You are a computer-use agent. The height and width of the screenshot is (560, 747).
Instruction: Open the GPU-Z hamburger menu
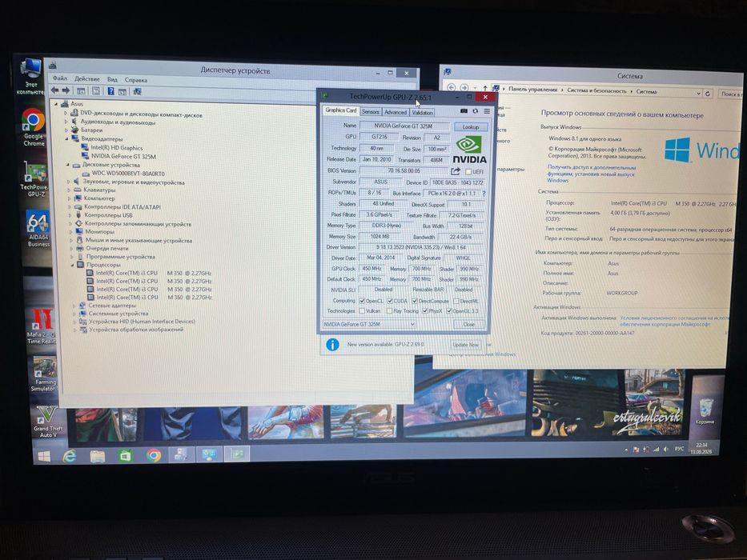pos(487,111)
